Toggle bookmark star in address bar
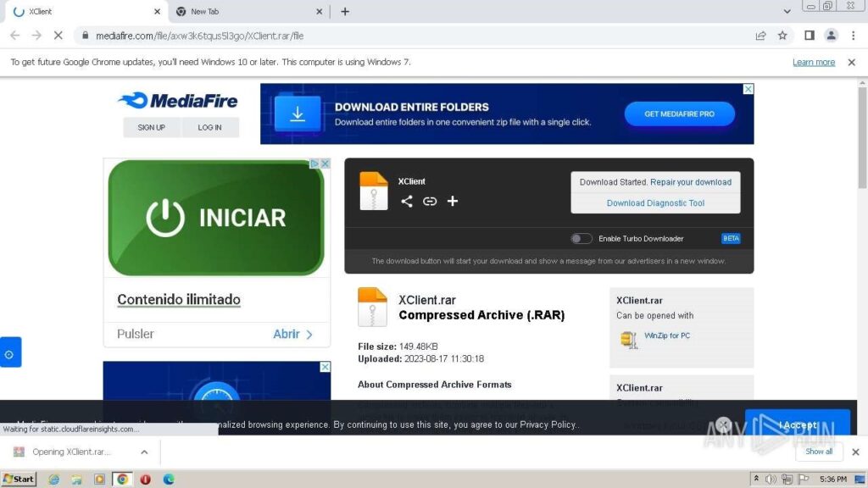Screen dimensions: 868x488 [x=782, y=36]
